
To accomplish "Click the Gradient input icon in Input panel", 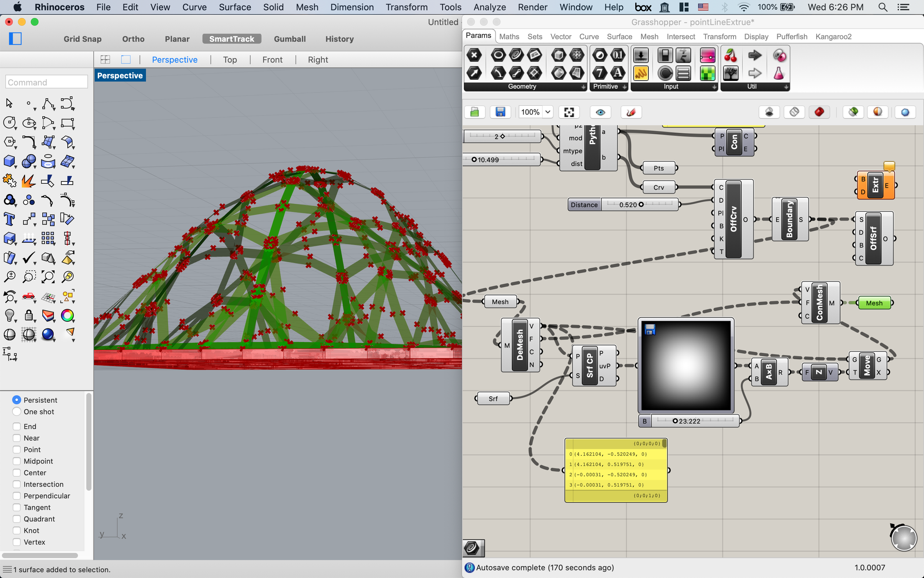I will pyautogui.click(x=707, y=55).
